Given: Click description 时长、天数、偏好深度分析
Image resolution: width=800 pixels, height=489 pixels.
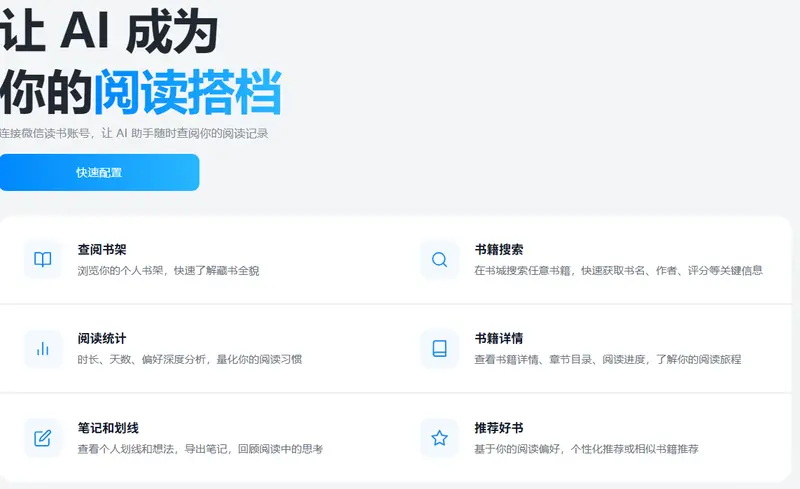Looking at the screenshot, I should click(141, 359).
